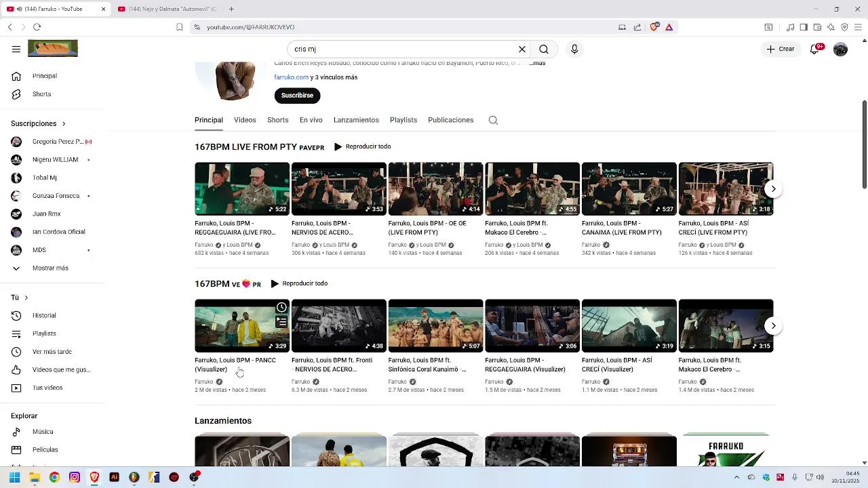Bookmark this page icon in address bar

(x=179, y=27)
